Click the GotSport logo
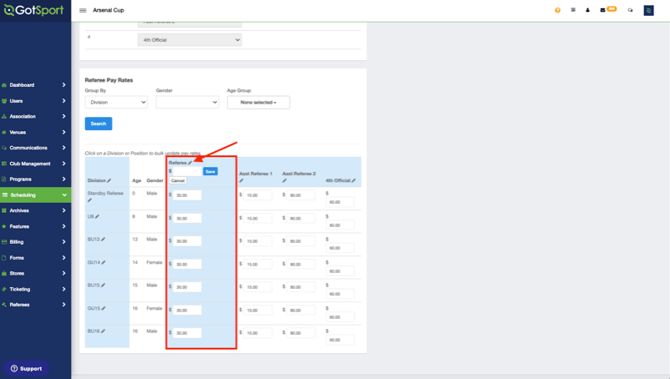 (33, 10)
